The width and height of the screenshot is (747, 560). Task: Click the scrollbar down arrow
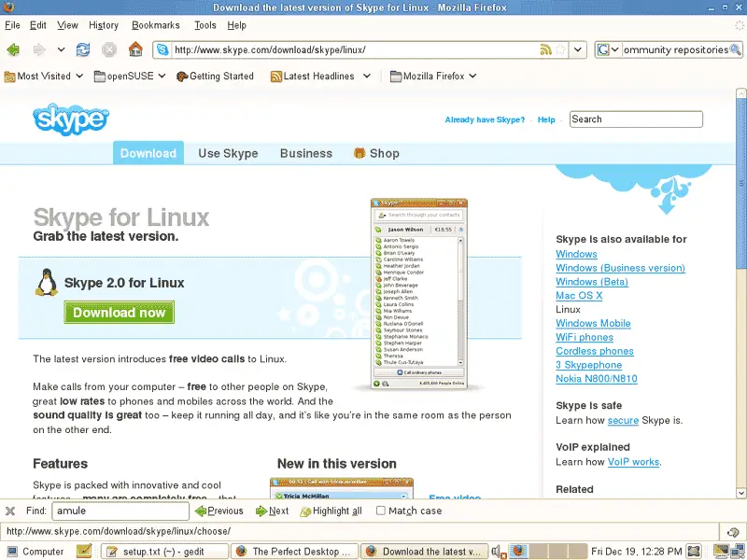740,494
